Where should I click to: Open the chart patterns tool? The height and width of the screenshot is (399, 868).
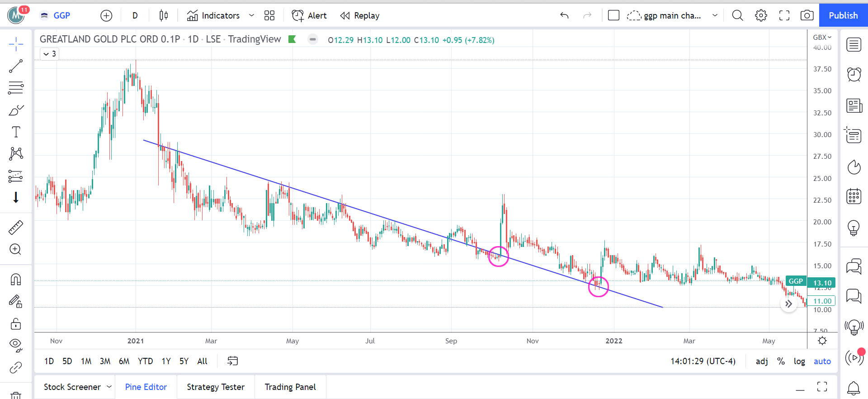pos(16,154)
